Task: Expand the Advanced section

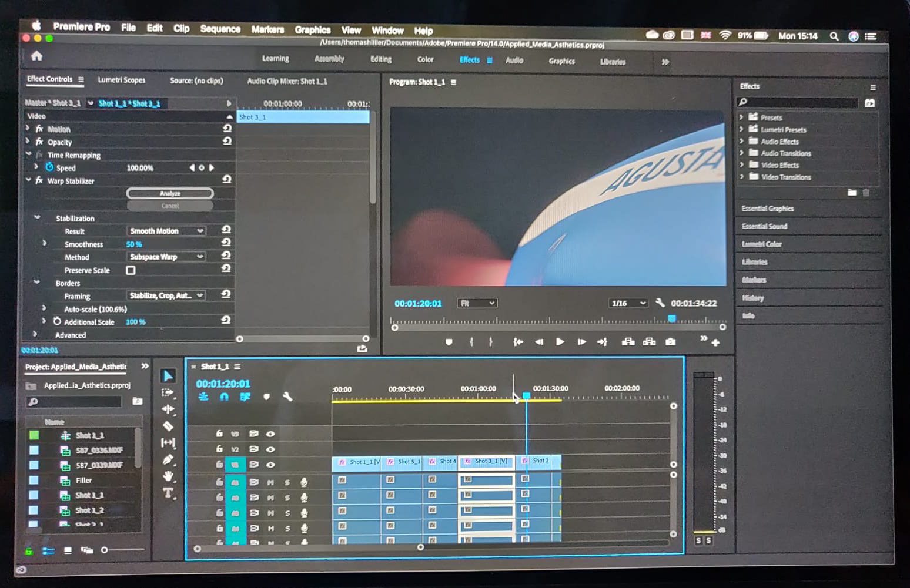Action: point(35,334)
